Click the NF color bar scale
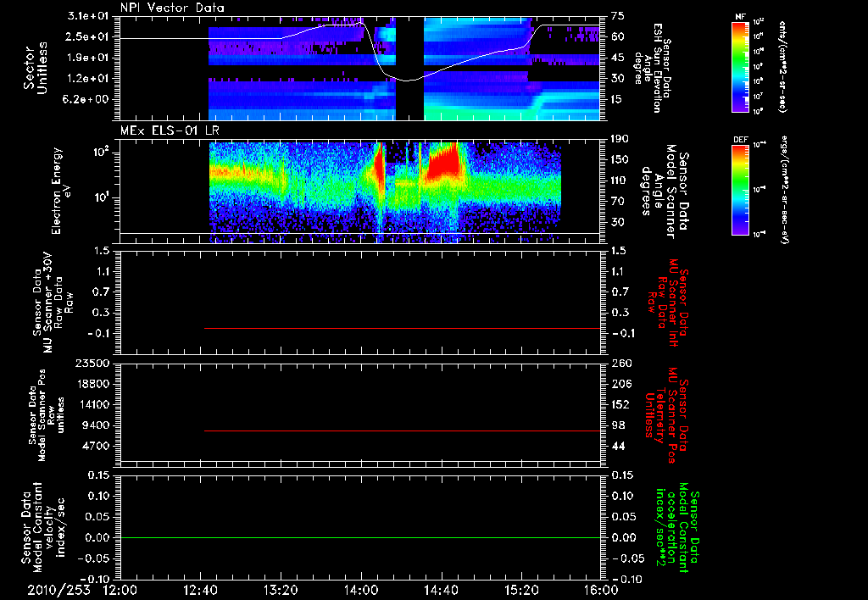The image size is (868, 600). tap(741, 66)
